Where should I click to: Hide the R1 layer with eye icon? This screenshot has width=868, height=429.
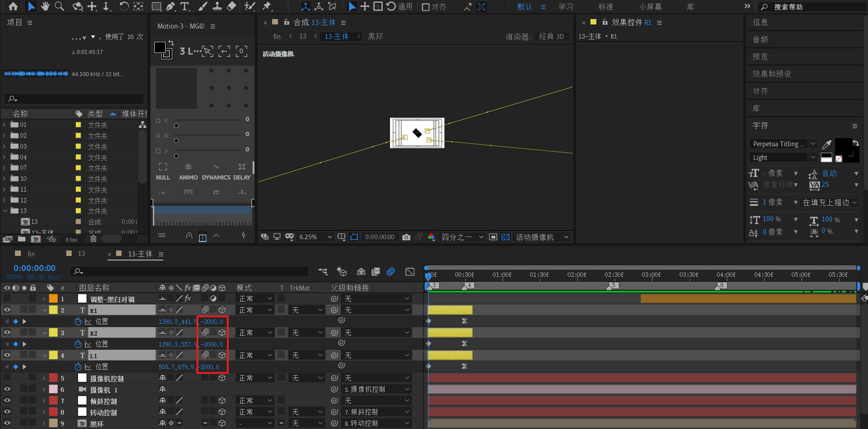7,310
